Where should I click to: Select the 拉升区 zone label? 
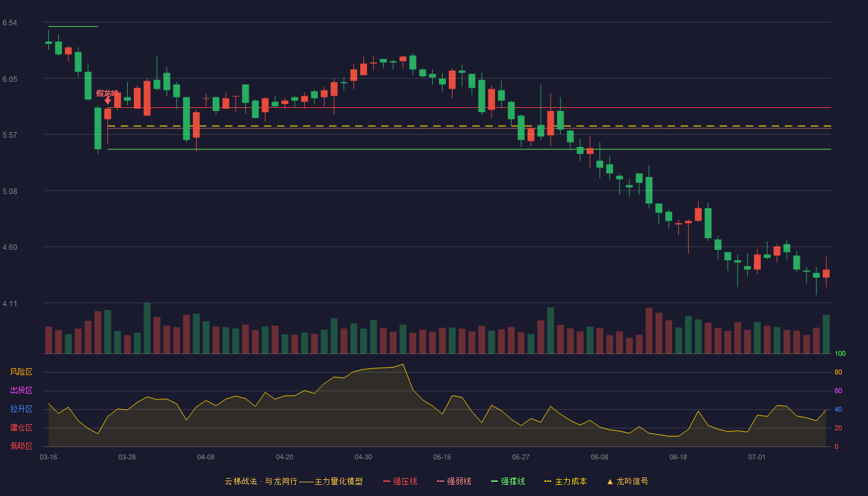point(21,409)
